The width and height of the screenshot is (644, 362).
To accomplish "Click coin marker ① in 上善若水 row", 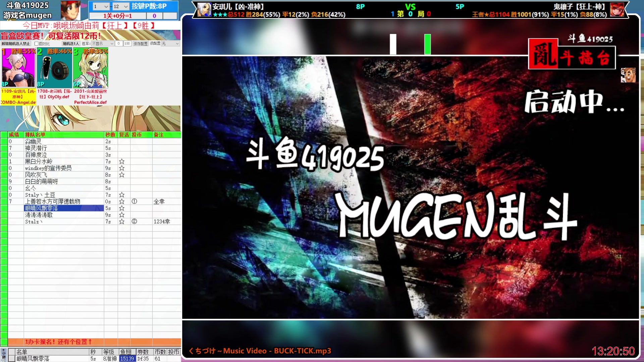I will [x=134, y=202].
